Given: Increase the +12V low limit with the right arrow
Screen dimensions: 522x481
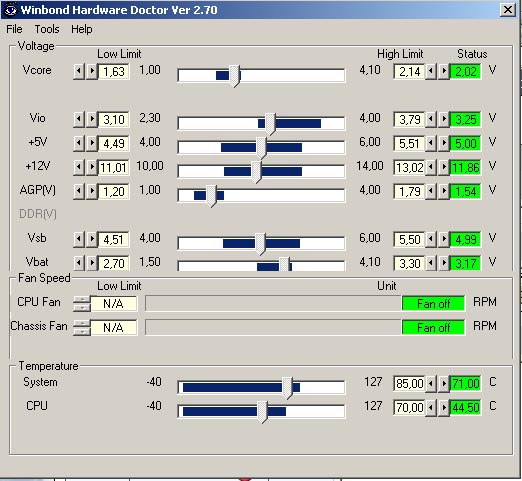Looking at the screenshot, I should (x=92, y=167).
